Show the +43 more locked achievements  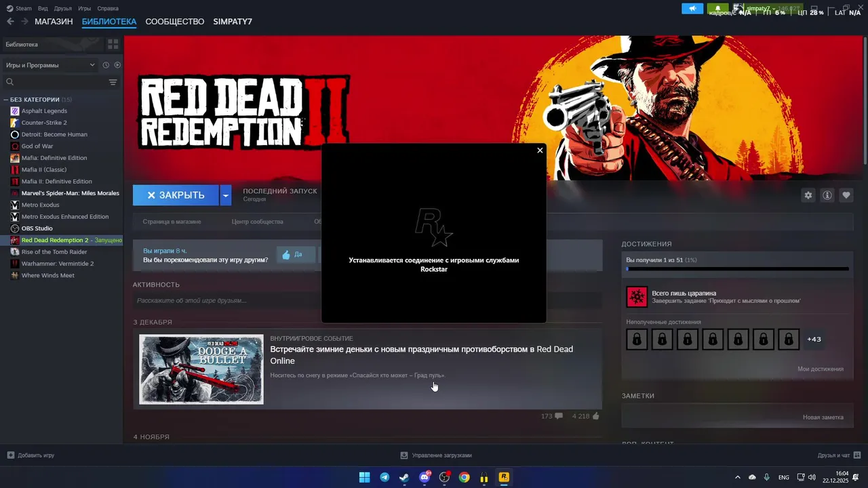click(814, 339)
